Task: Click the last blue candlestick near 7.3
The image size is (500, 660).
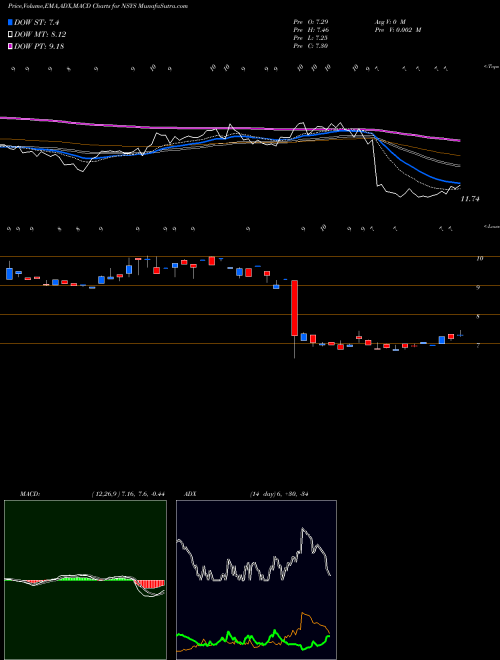Action: tap(460, 335)
